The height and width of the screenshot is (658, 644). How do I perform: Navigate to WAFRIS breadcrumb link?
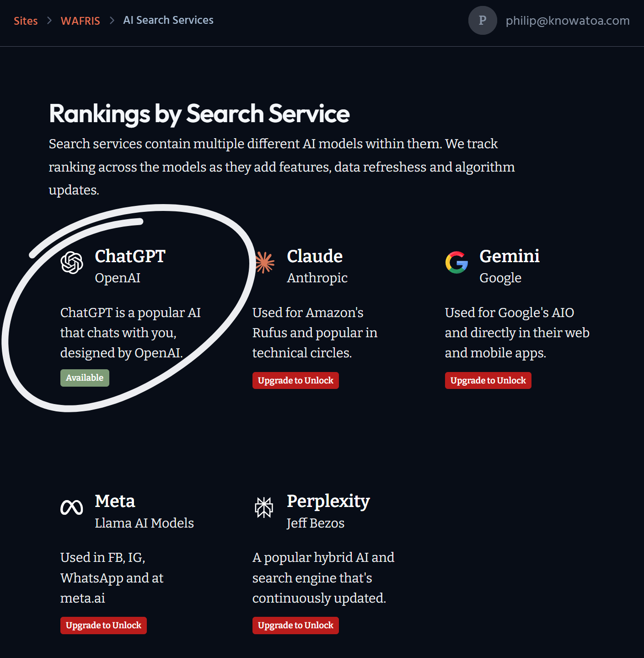point(80,21)
